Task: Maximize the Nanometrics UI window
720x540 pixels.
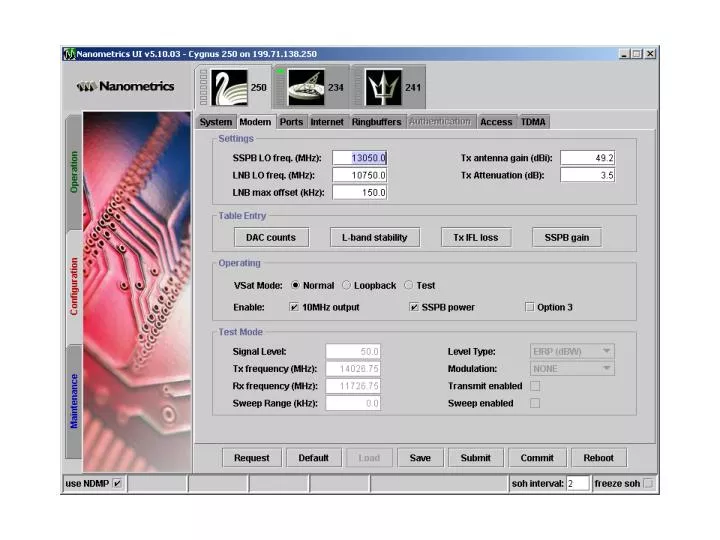Action: (636, 54)
